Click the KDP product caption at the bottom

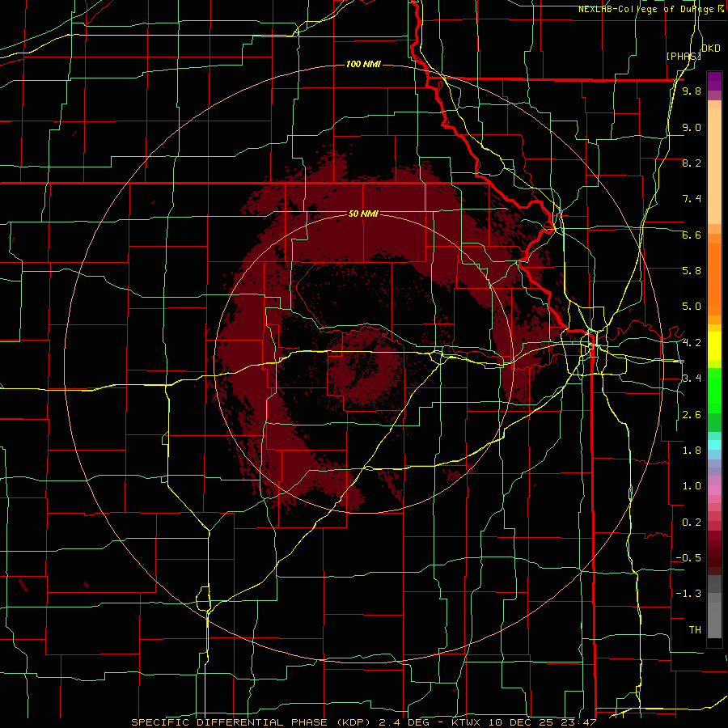[363, 722]
